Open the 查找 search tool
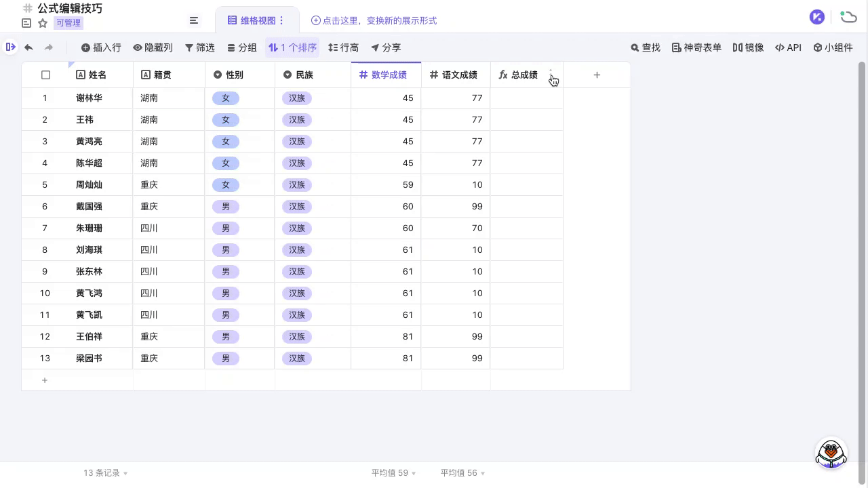The width and height of the screenshot is (868, 488). coord(645,47)
